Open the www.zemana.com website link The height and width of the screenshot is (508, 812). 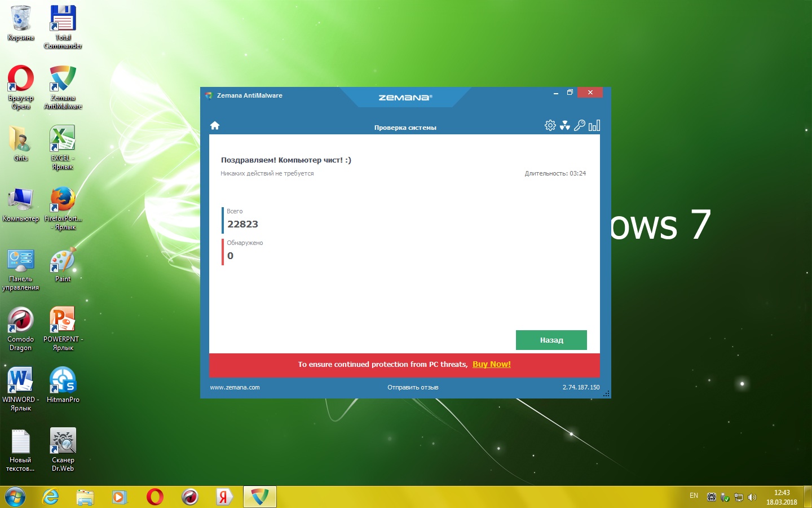click(235, 387)
